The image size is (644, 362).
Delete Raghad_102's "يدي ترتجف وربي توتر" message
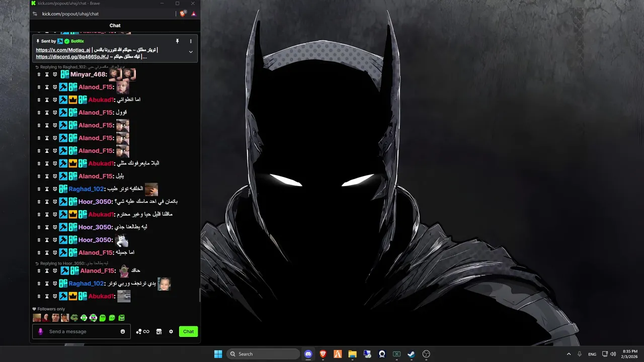tap(39, 284)
